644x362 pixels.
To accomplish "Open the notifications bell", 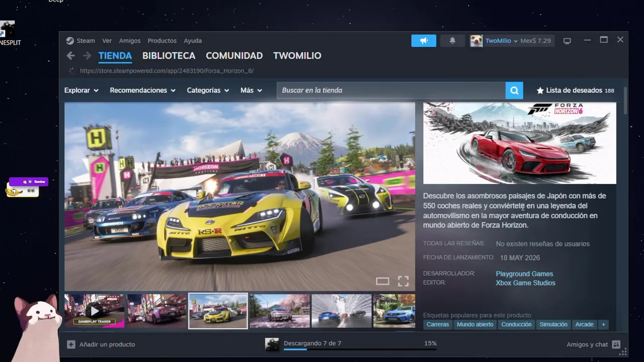I will 452,41.
